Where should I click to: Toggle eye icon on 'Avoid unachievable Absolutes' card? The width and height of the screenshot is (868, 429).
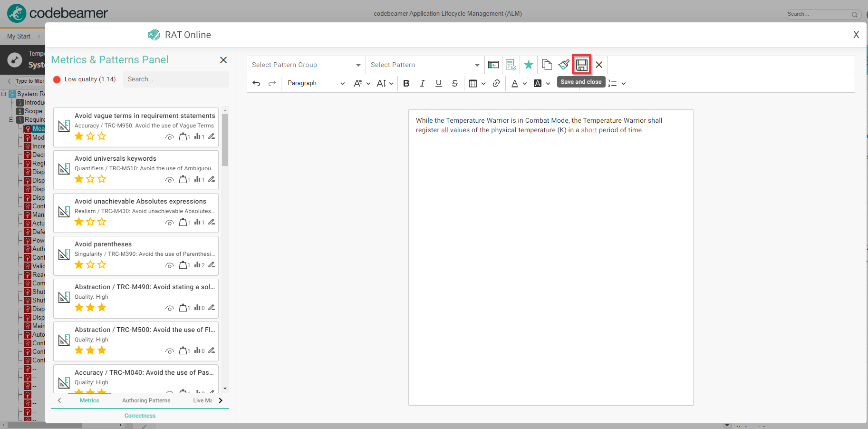point(169,223)
